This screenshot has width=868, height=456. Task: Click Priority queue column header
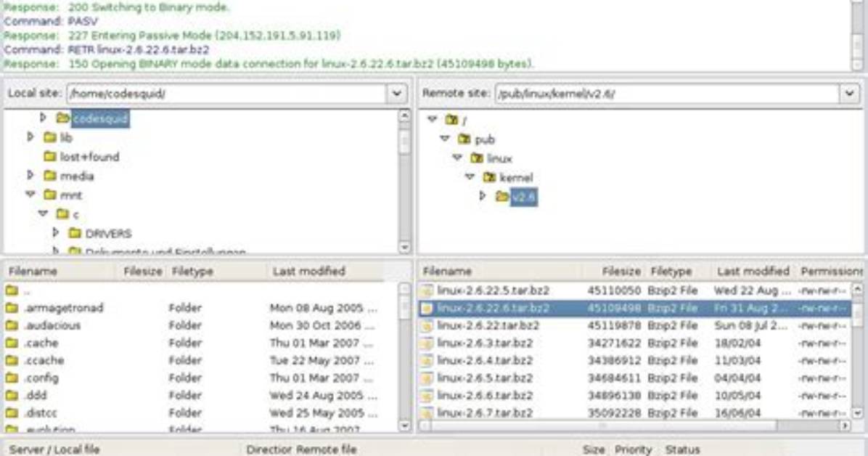(x=634, y=449)
